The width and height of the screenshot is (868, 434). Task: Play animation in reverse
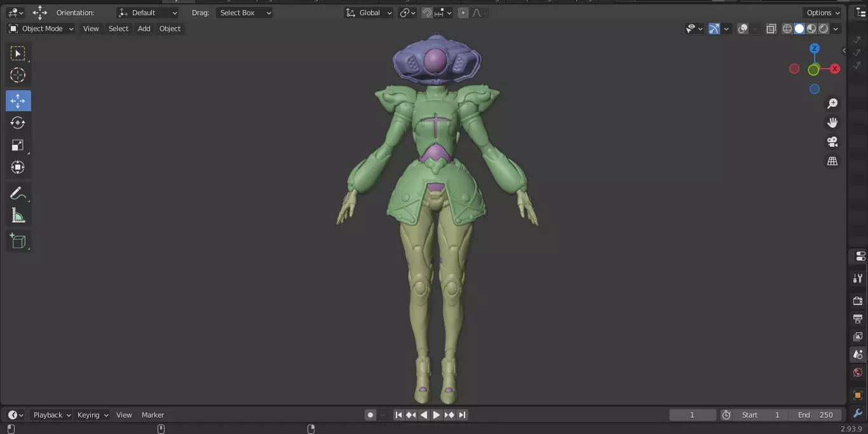tap(424, 415)
